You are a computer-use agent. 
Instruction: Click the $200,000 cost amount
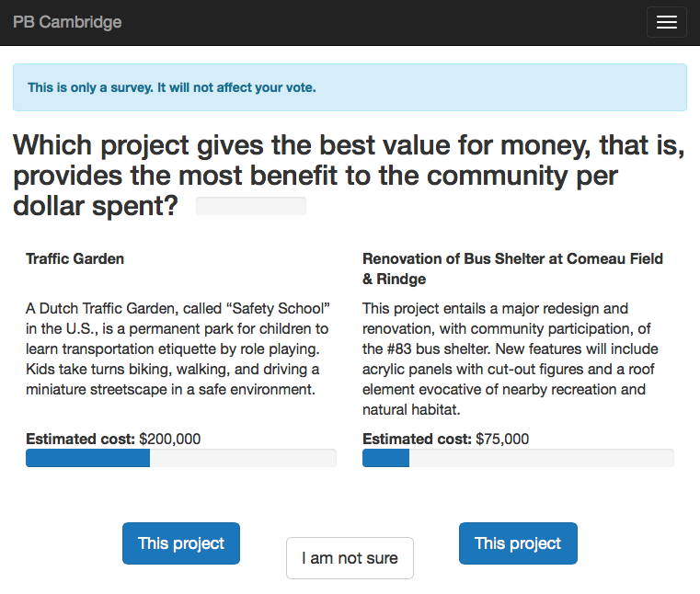[170, 440]
